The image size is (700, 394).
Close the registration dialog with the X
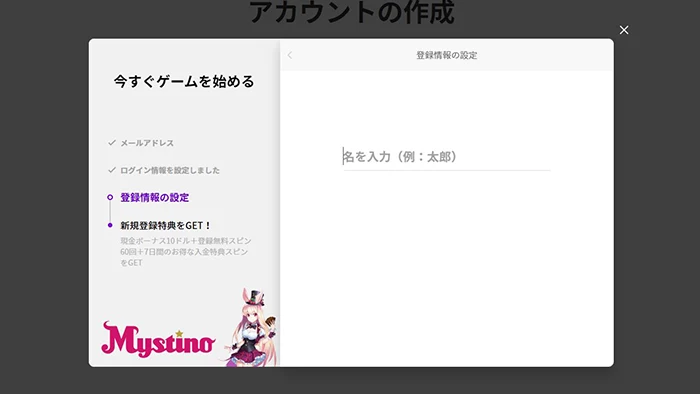[624, 30]
